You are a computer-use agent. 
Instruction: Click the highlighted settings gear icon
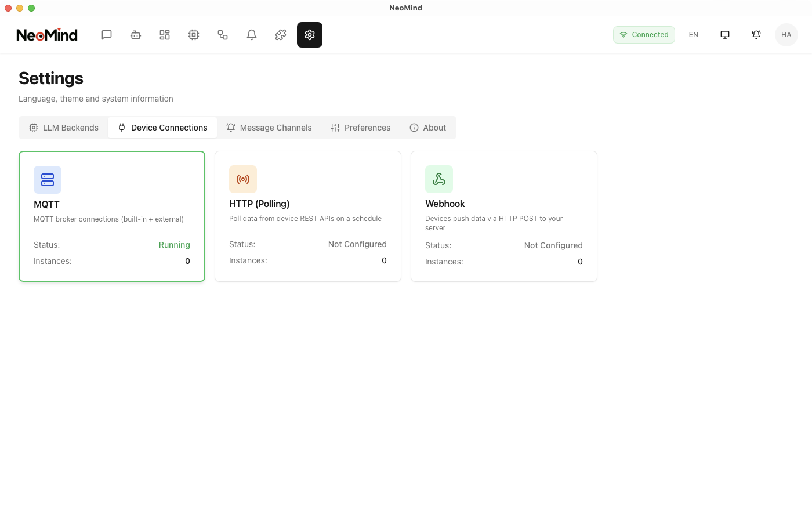pos(310,35)
